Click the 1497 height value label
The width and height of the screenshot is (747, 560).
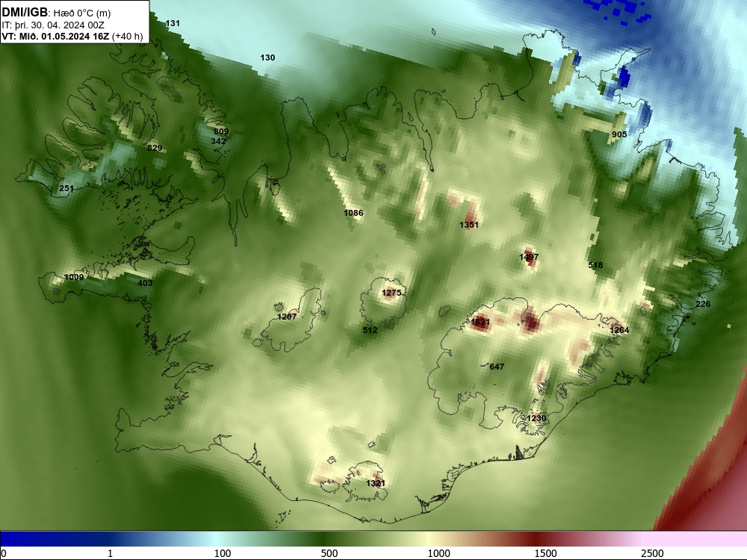coord(529,257)
